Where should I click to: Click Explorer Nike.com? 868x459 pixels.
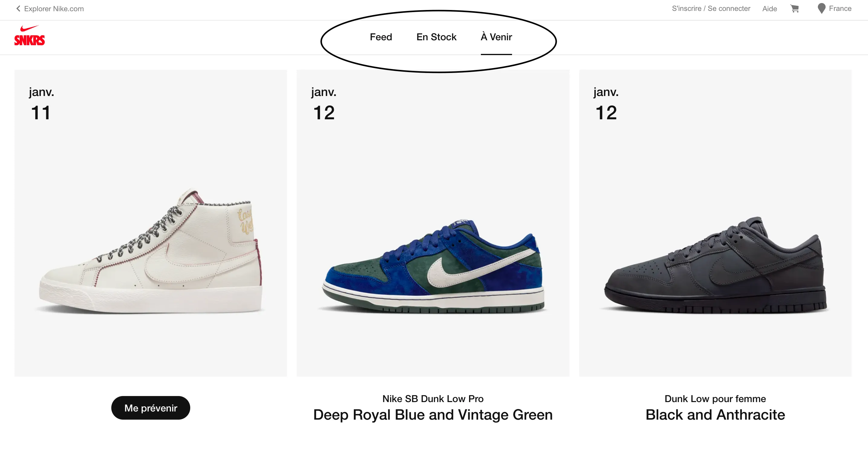pyautogui.click(x=54, y=8)
